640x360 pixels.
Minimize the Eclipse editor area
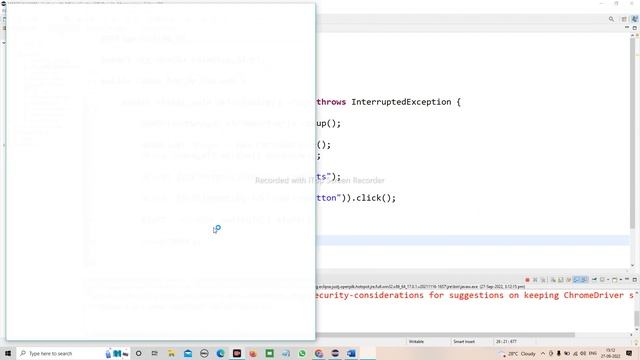[x=627, y=28]
